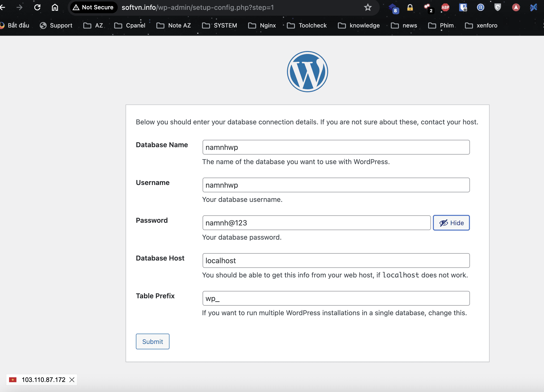Dismiss the 103.110.87.172 IP badge
544x392 pixels.
coord(72,380)
